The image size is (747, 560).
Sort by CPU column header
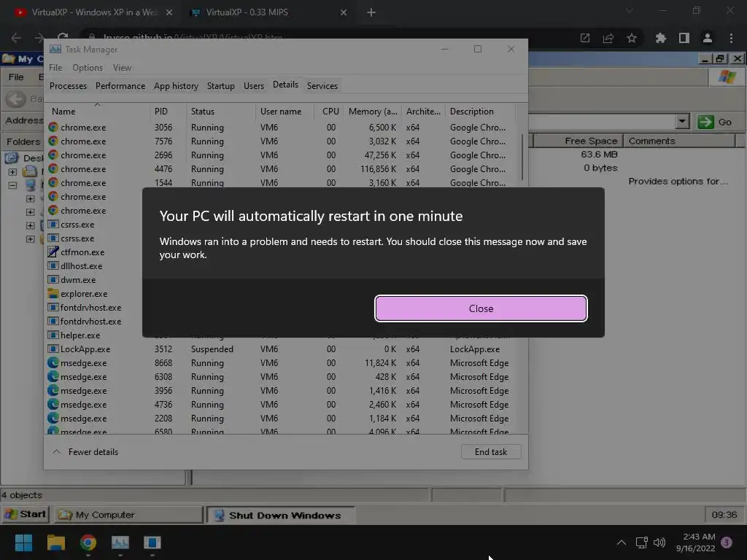click(330, 112)
